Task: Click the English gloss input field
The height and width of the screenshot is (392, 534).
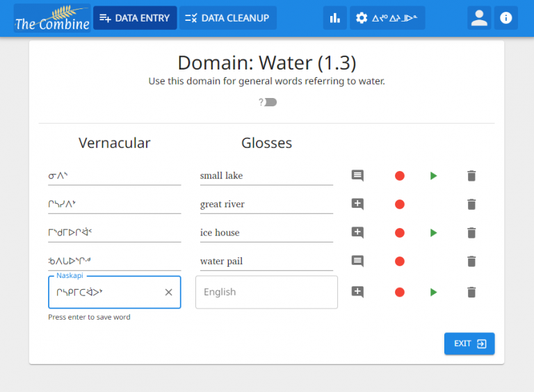Action: pos(266,293)
